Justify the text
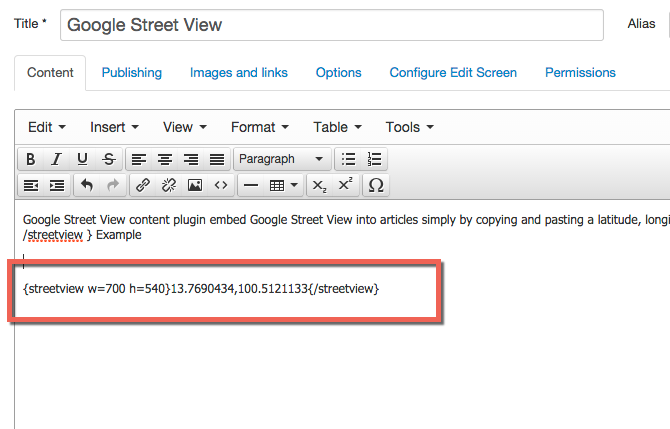The height and width of the screenshot is (429, 670). click(217, 159)
